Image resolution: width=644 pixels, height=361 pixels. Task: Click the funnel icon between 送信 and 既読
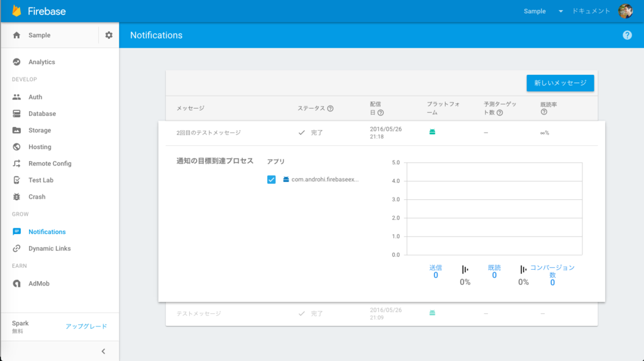(x=465, y=269)
